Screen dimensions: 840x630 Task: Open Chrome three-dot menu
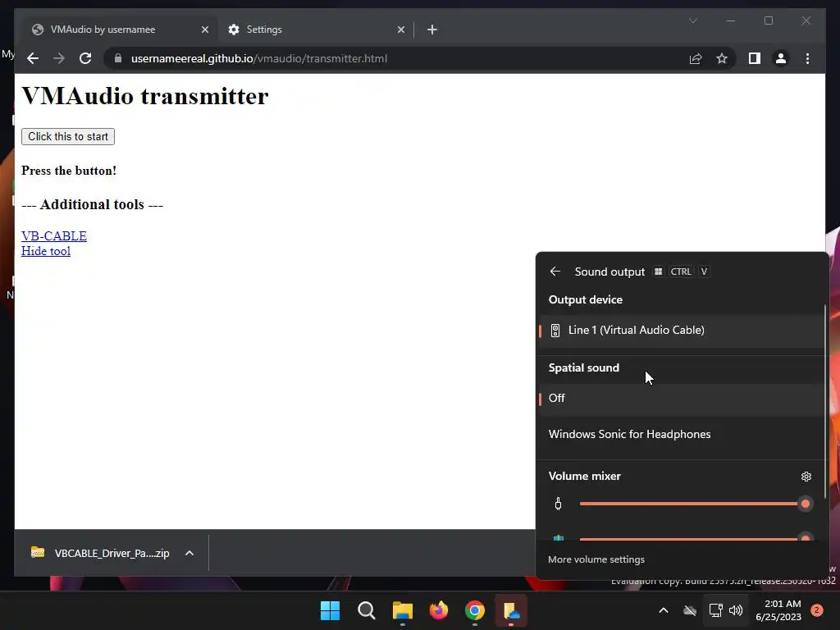tap(807, 58)
